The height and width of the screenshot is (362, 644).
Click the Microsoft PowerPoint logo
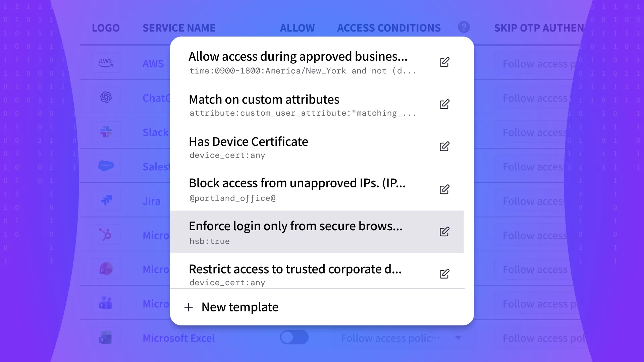coord(106,269)
